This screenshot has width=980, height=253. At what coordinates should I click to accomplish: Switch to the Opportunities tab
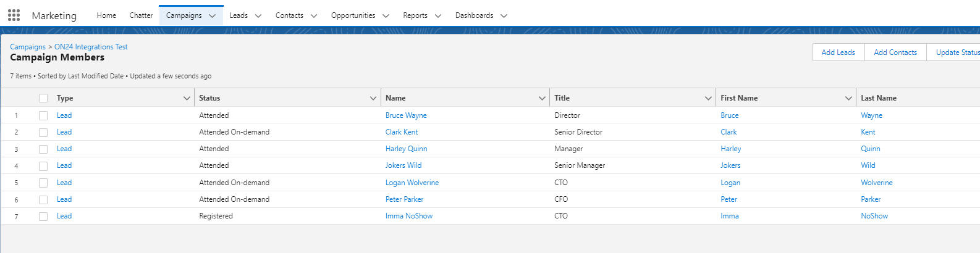(353, 15)
